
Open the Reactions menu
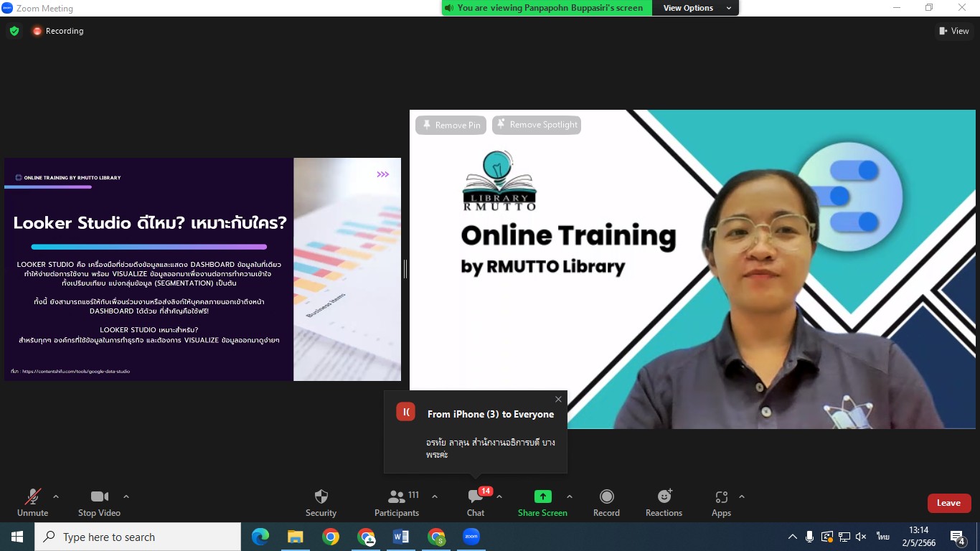(664, 502)
